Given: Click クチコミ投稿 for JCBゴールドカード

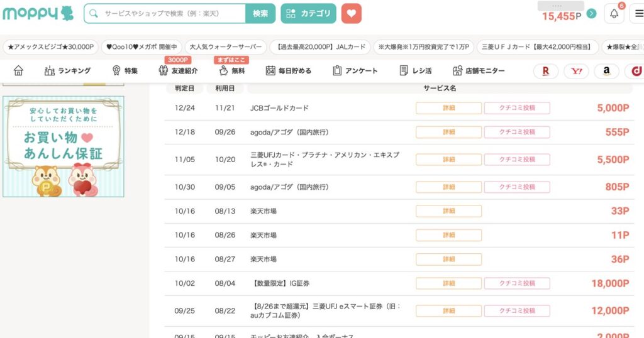Looking at the screenshot, I should tap(517, 108).
